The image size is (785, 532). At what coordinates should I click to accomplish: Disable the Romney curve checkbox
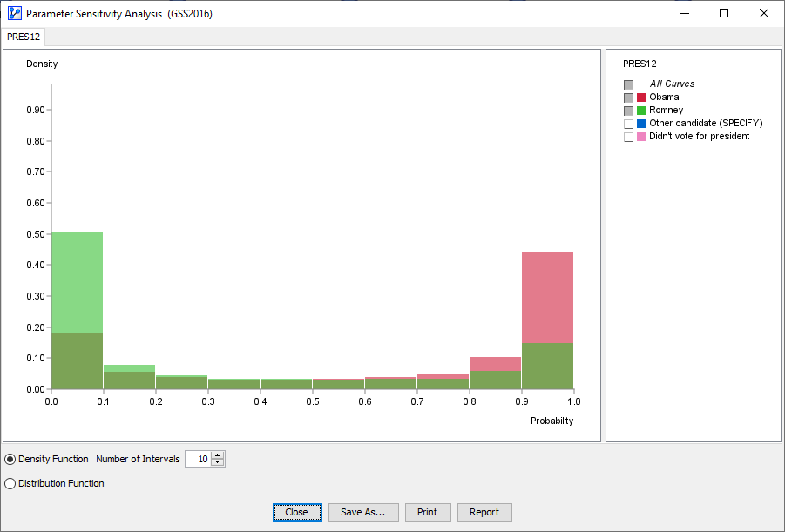(627, 110)
